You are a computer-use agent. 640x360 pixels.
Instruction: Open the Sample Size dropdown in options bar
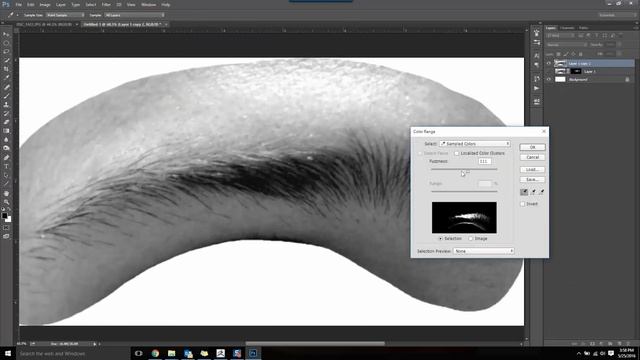coord(65,15)
